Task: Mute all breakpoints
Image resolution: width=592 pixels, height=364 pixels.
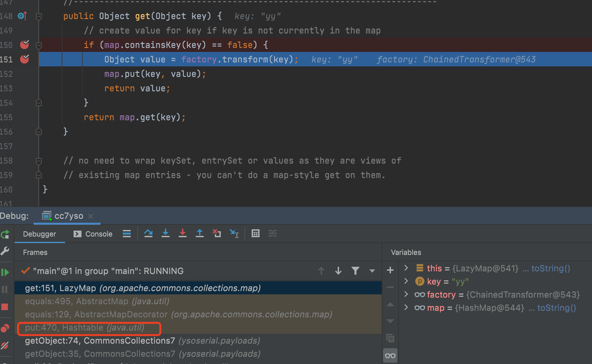Action: pyautogui.click(x=5, y=345)
